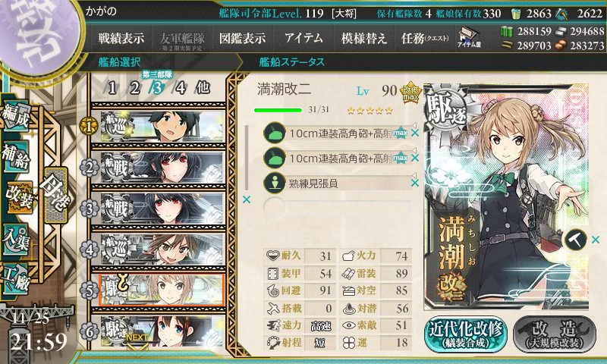Screen dimensions: 607x364
Task: Open the 入渠 (docking) side icon
Action: point(16,239)
